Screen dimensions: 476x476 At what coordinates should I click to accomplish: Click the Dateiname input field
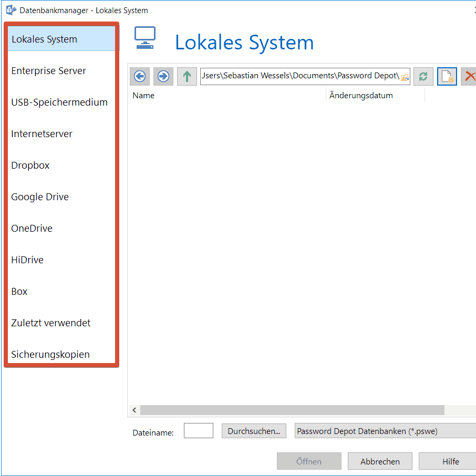(198, 431)
